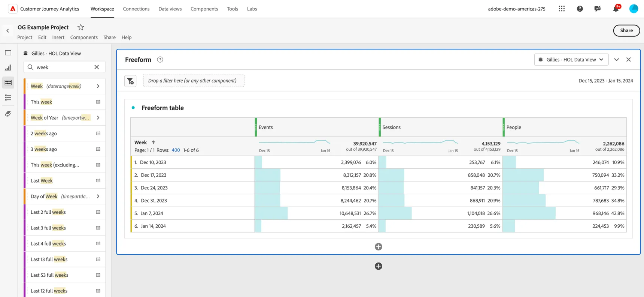The image size is (644, 297).
Task: Collapse the Freeform panel with chevron
Action: (x=616, y=60)
